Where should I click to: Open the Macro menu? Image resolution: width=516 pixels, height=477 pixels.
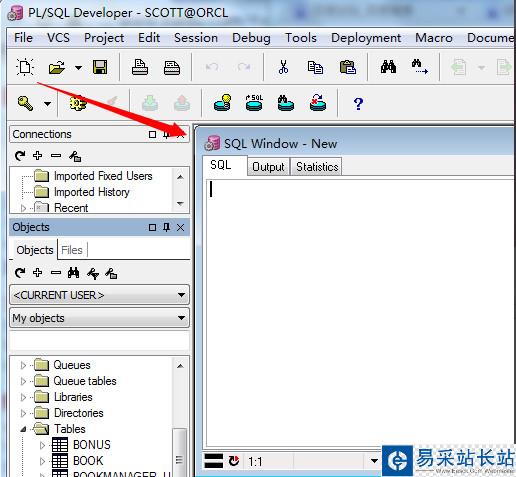click(x=434, y=38)
